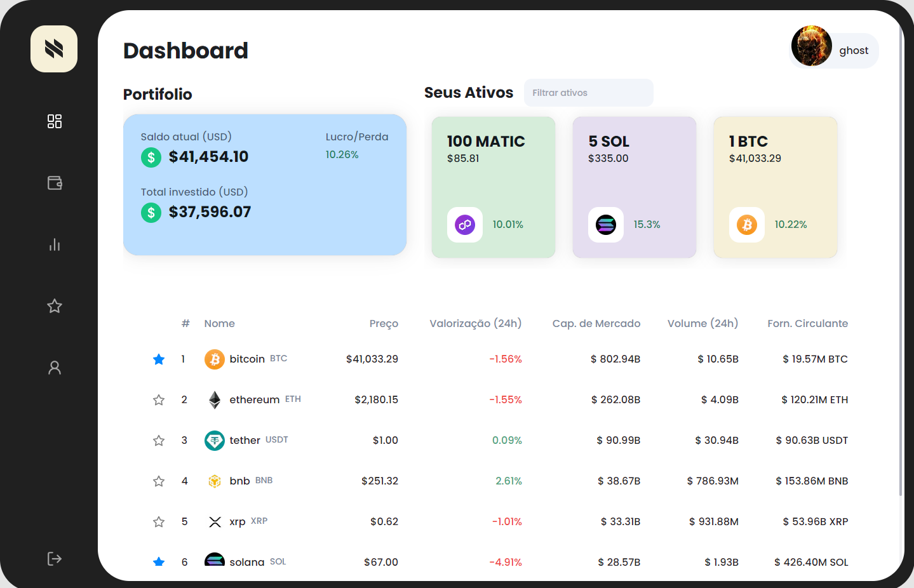Toggle the favorite star for ethereum
914x588 pixels.
click(159, 400)
